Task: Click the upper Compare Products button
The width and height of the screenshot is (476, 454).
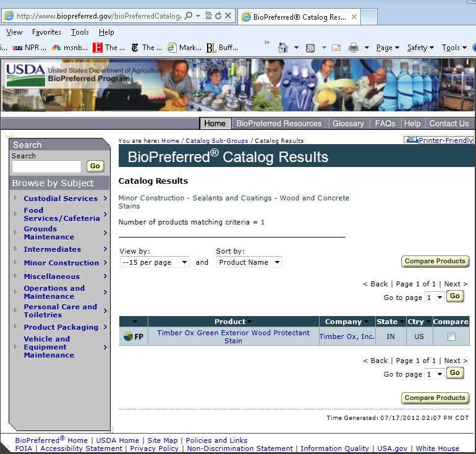Action: coord(435,261)
